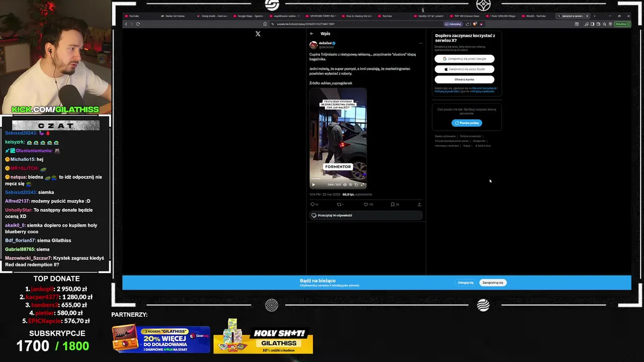Click Utwórz konto button
This screenshot has width=644, height=362.
point(464,79)
